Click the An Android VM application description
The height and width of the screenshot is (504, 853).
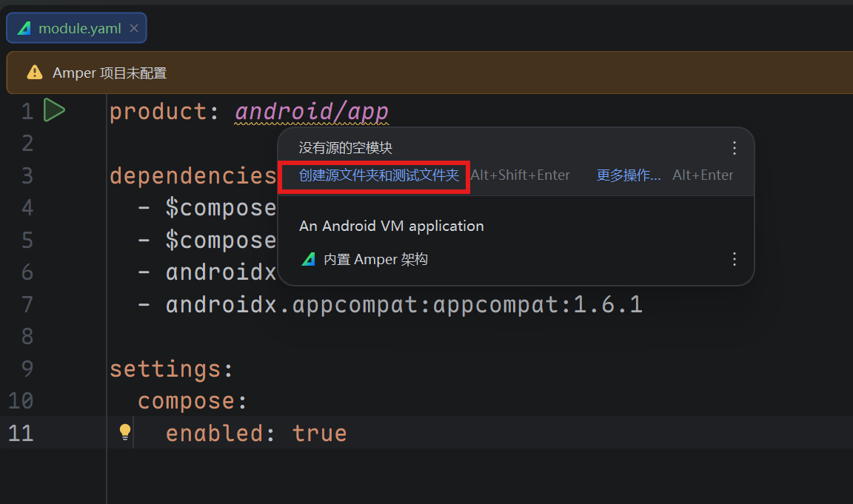pyautogui.click(x=391, y=226)
